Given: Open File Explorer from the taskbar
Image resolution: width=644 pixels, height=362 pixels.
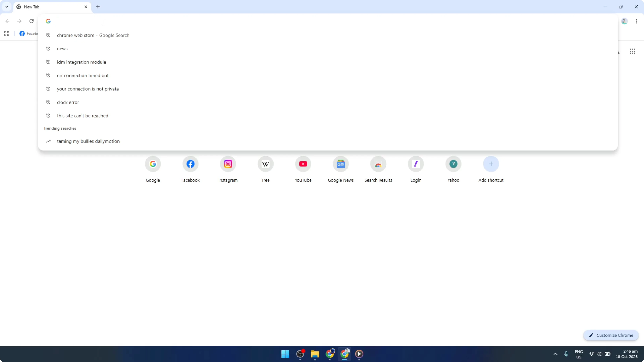Looking at the screenshot, I should pos(315,354).
